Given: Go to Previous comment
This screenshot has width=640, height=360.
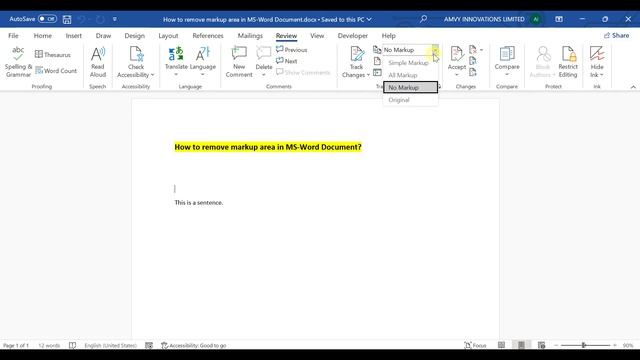Looking at the screenshot, I should coord(291,50).
